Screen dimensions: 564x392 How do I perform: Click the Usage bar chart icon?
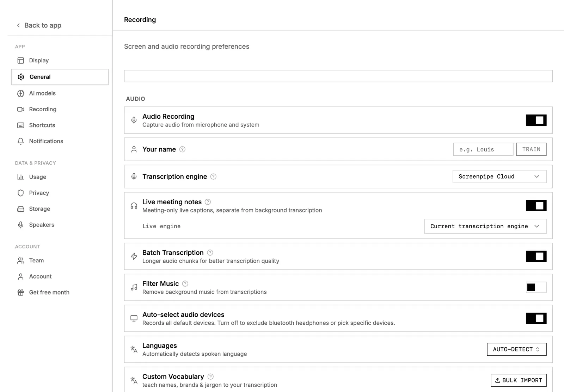pyautogui.click(x=21, y=177)
